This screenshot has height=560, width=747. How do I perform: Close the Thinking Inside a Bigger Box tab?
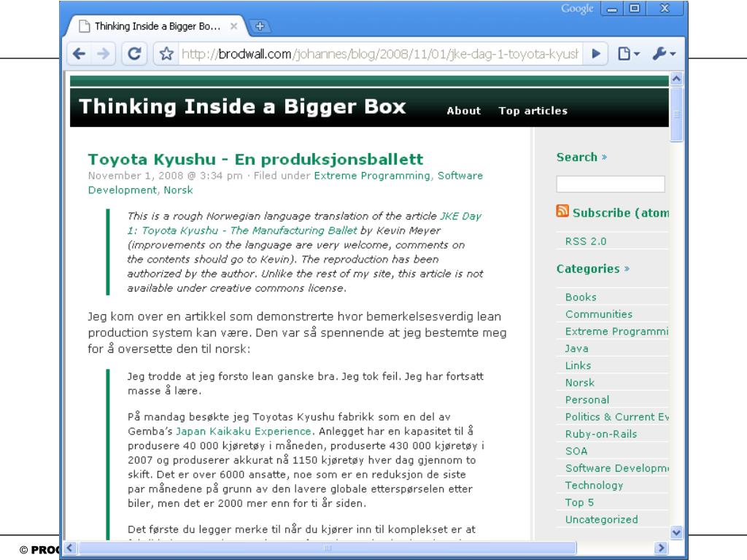coord(233,26)
